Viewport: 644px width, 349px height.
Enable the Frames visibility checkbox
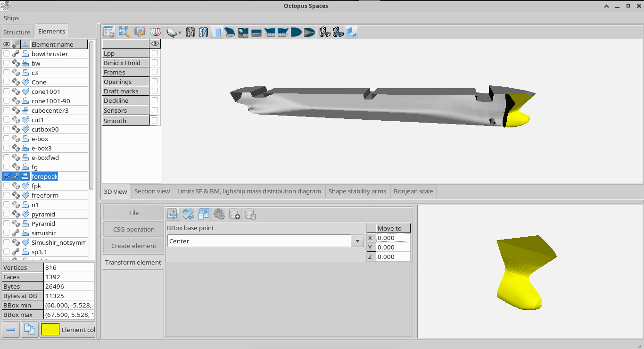(155, 72)
